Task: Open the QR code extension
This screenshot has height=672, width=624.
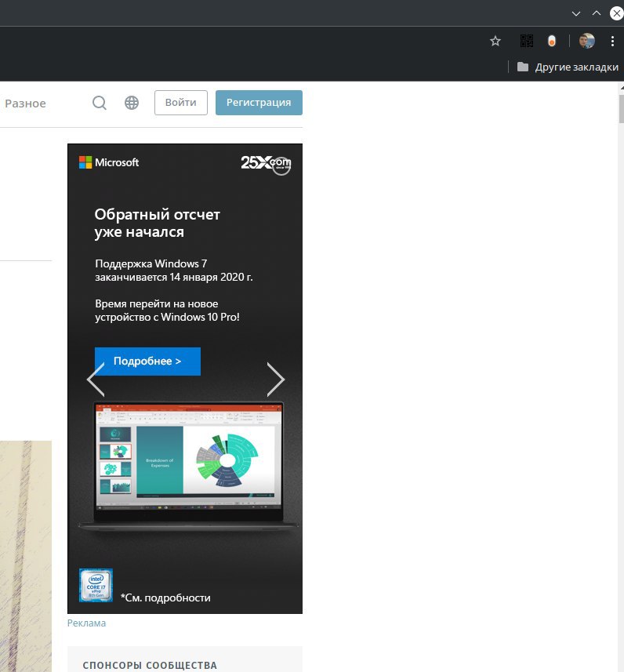Action: click(x=526, y=41)
